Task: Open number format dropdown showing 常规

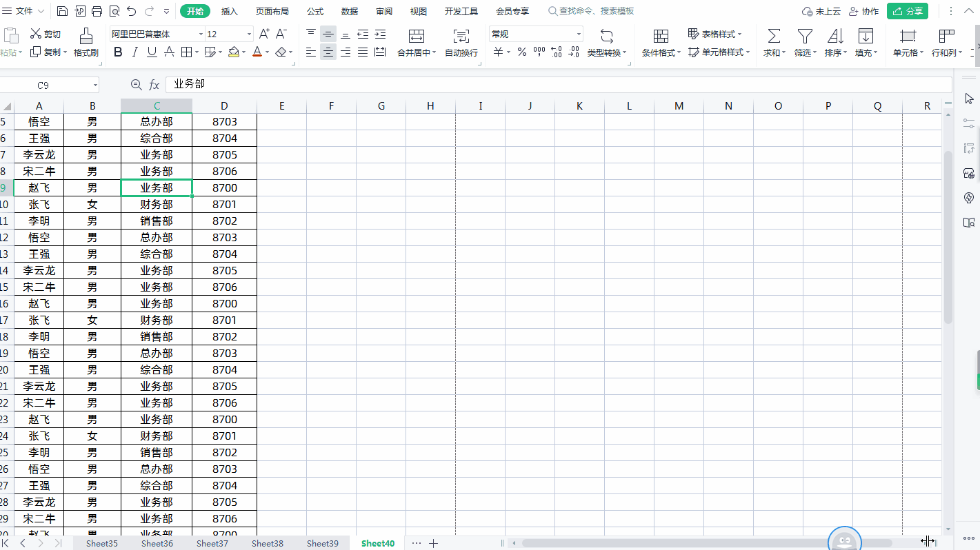Action: 579,34
